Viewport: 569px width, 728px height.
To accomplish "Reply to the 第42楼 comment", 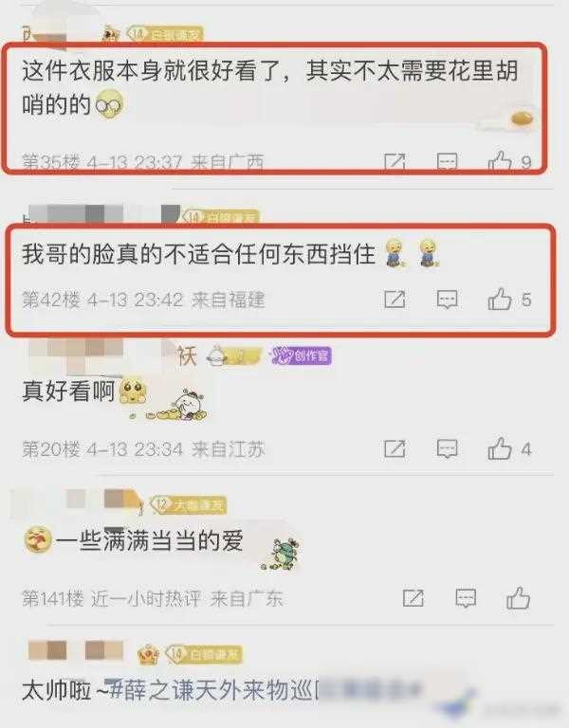I will (448, 300).
